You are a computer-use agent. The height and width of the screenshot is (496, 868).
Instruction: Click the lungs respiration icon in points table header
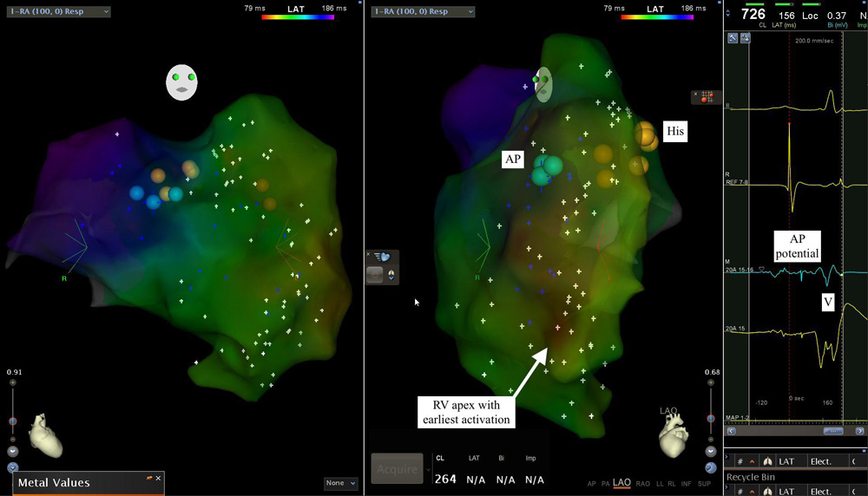pos(768,460)
